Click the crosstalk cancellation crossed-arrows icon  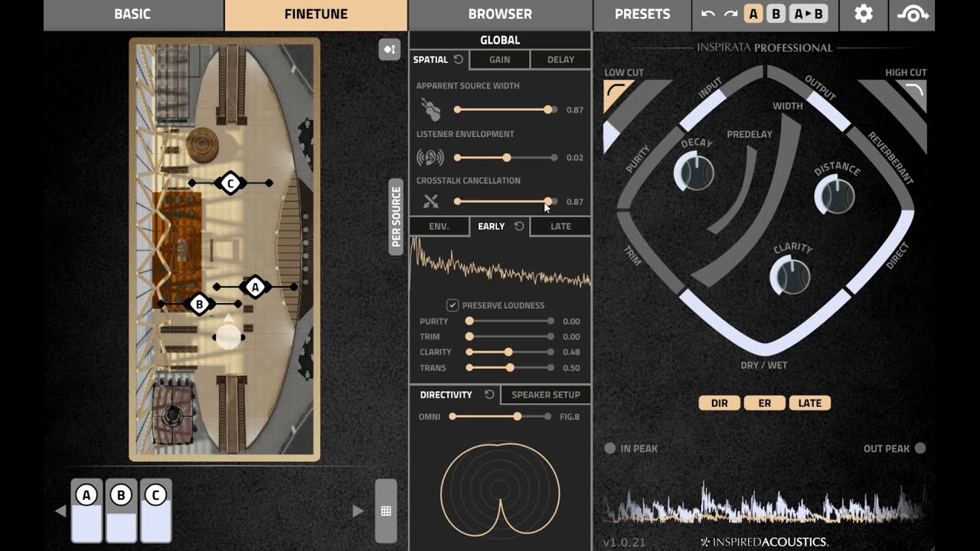pos(431,201)
